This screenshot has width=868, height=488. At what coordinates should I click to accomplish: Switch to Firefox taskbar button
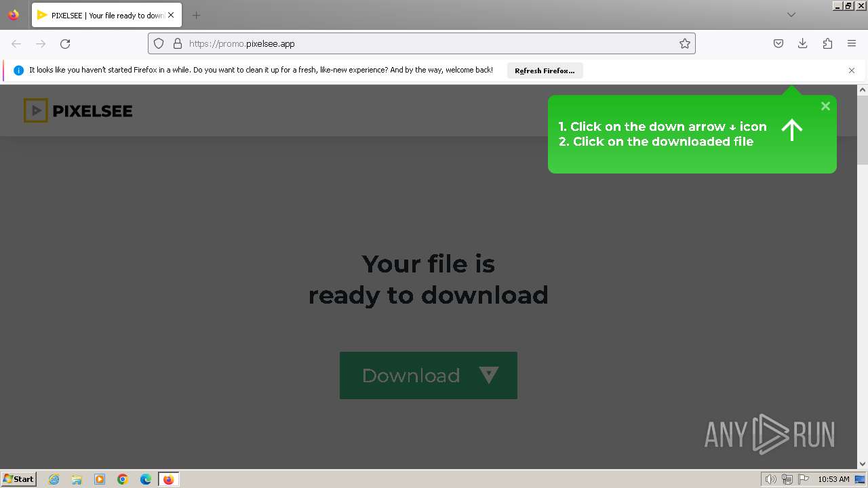click(168, 479)
